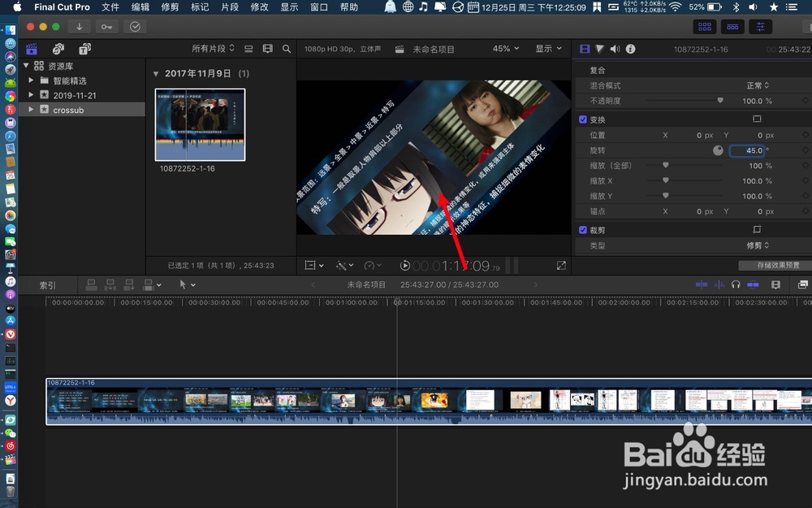Toggle the 变换 transform checkbox
Viewport: 812px width, 508px height.
pos(582,119)
